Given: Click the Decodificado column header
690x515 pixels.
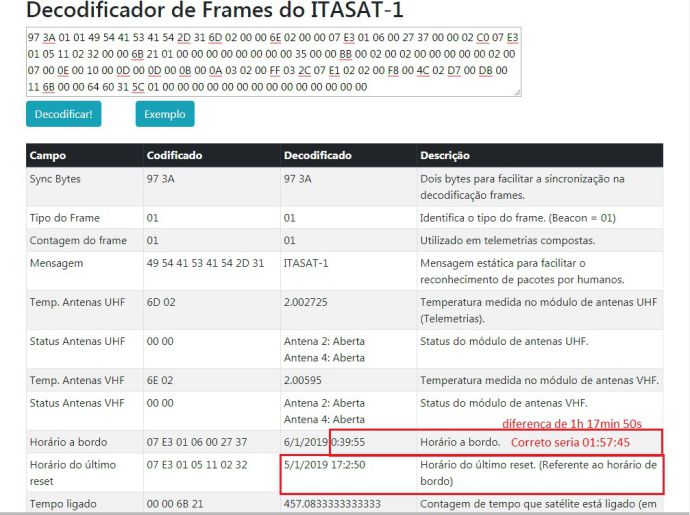Looking at the screenshot, I should 317,156.
